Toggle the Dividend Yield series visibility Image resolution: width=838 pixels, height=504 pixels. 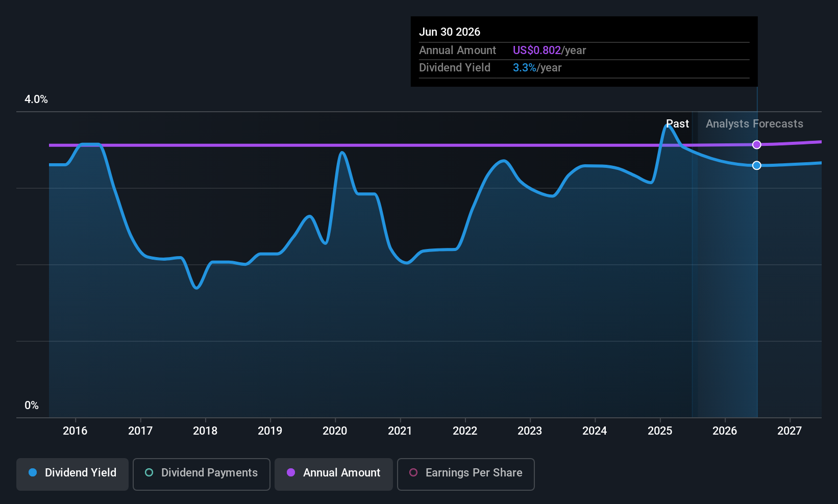pyautogui.click(x=72, y=473)
